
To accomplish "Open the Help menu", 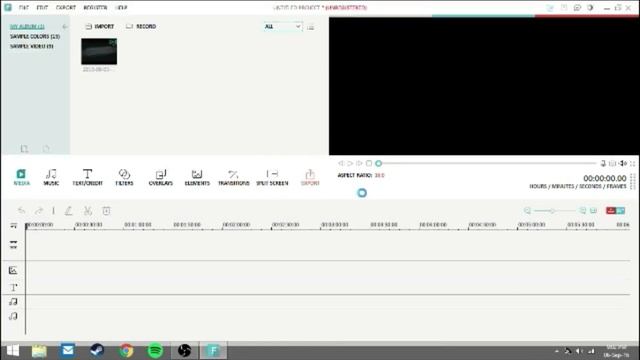I will [x=121, y=8].
